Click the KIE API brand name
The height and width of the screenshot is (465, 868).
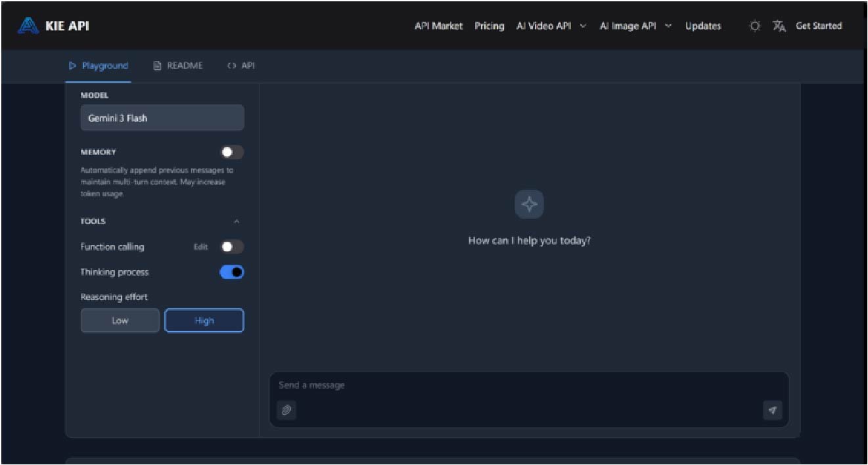[68, 26]
